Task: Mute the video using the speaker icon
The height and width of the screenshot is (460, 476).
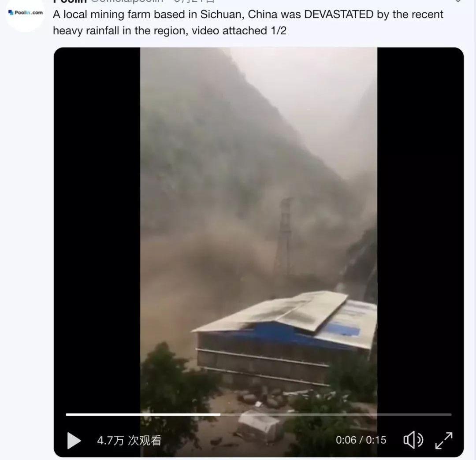Action: coord(413,440)
